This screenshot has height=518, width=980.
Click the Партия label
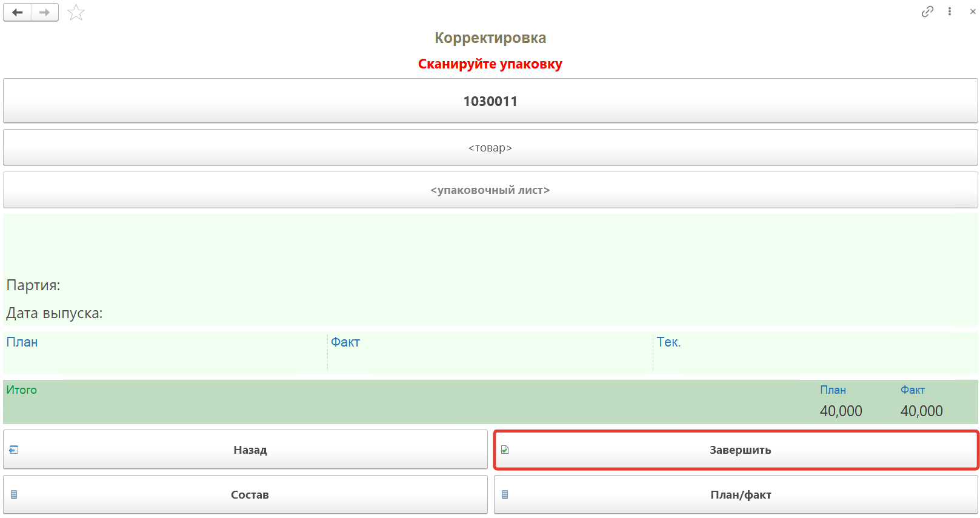coord(33,285)
